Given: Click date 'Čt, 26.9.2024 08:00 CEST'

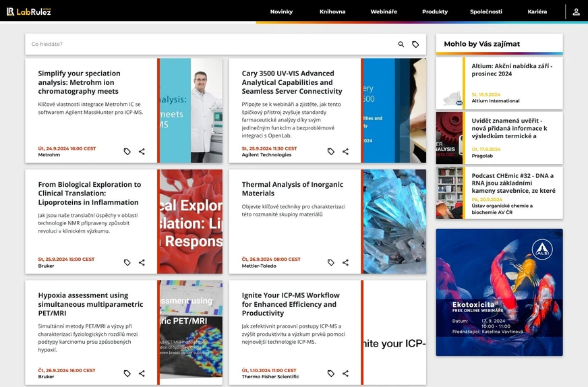Looking at the screenshot, I should click(271, 259).
